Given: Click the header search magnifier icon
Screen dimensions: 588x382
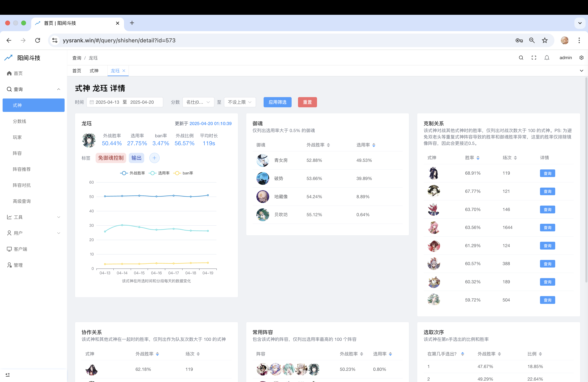Looking at the screenshot, I should coord(521,58).
